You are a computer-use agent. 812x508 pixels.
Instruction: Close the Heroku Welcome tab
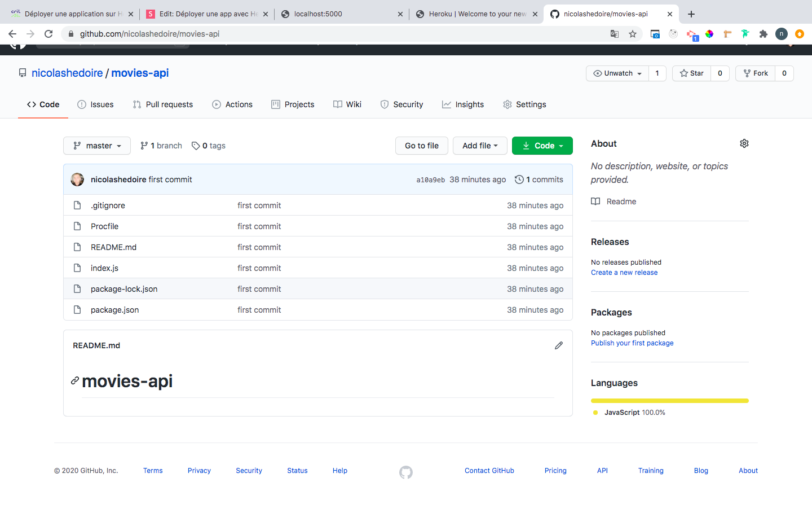point(535,14)
